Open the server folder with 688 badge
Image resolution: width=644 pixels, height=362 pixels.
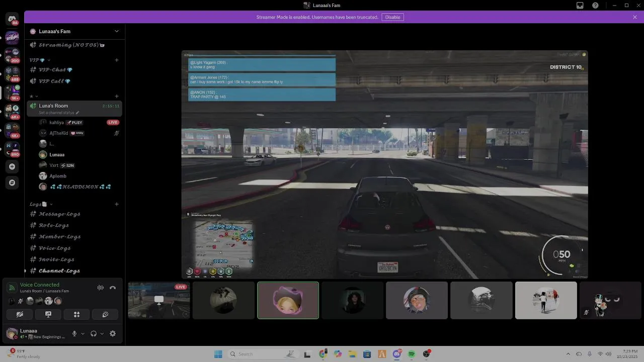point(12,73)
